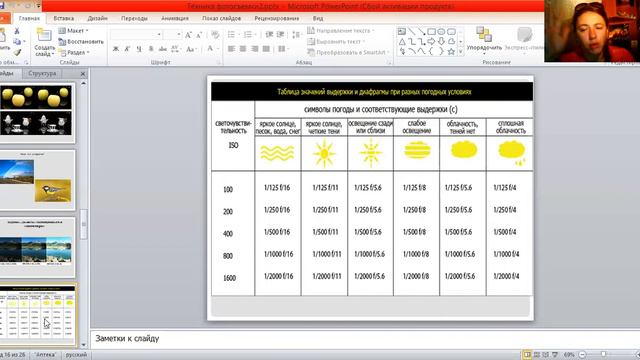The height and width of the screenshot is (360, 640).
Task: Open the Рецензирование ribbon tab
Action: coord(277,18)
